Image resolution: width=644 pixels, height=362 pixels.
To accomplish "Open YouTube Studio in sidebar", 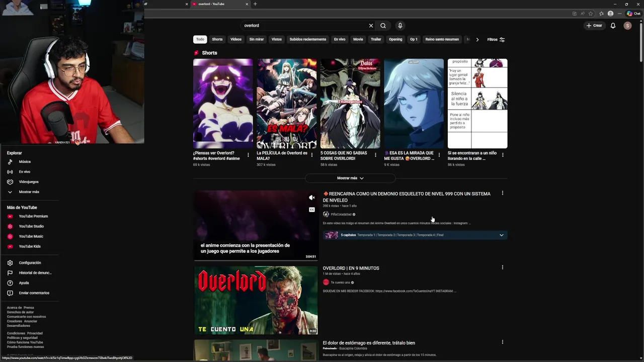I will (31, 226).
